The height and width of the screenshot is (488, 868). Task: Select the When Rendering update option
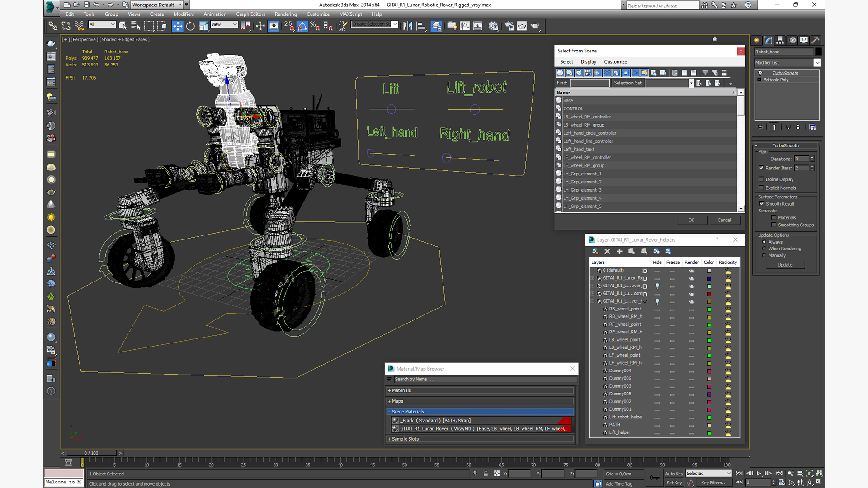(x=764, y=249)
